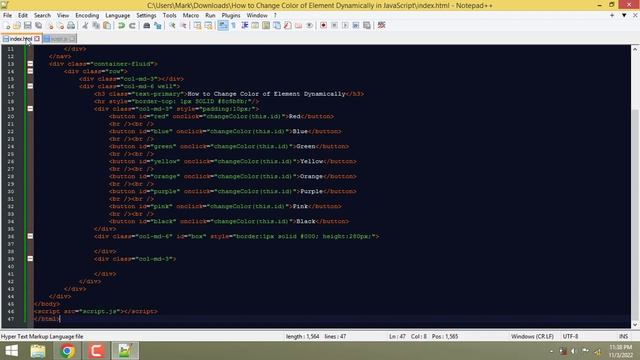Open Find with the binoculars icon
The height and width of the screenshot is (360, 640).
pyautogui.click(x=147, y=25)
